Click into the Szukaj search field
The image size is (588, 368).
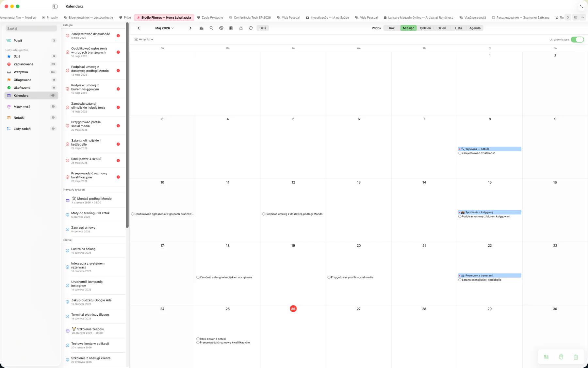pos(31,28)
